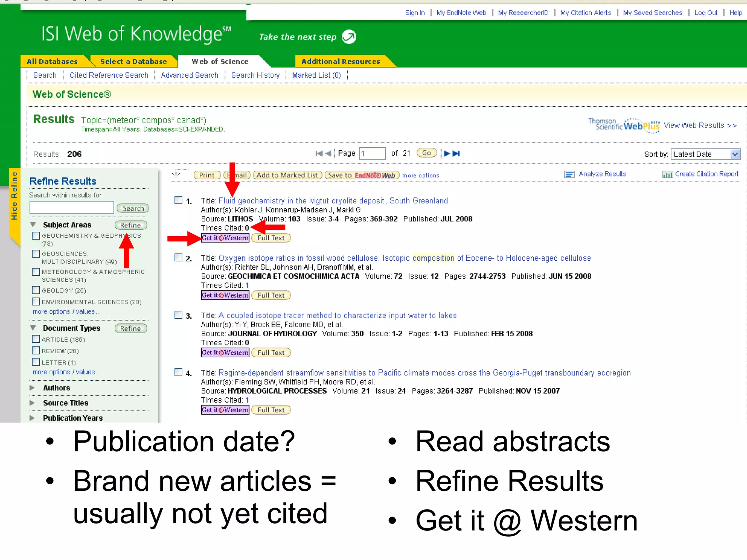
Task: Click Get it @ Western for the LITHOS article
Action: [225, 238]
